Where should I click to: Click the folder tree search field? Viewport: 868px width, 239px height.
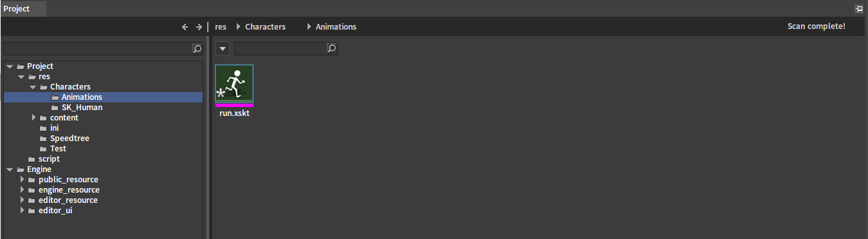(x=98, y=48)
